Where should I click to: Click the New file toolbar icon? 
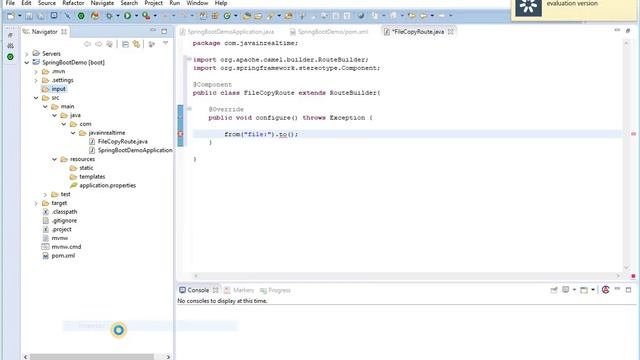coord(11,16)
